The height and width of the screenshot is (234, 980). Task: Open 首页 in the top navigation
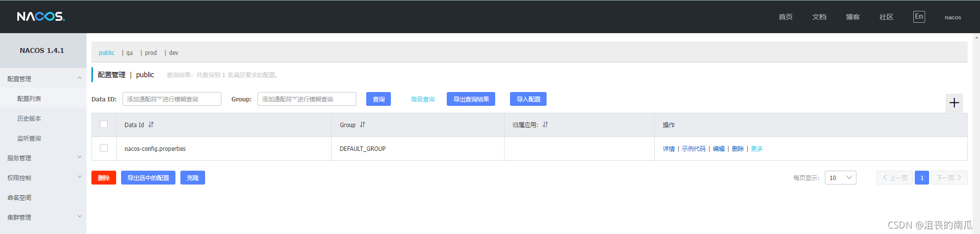pos(786,17)
